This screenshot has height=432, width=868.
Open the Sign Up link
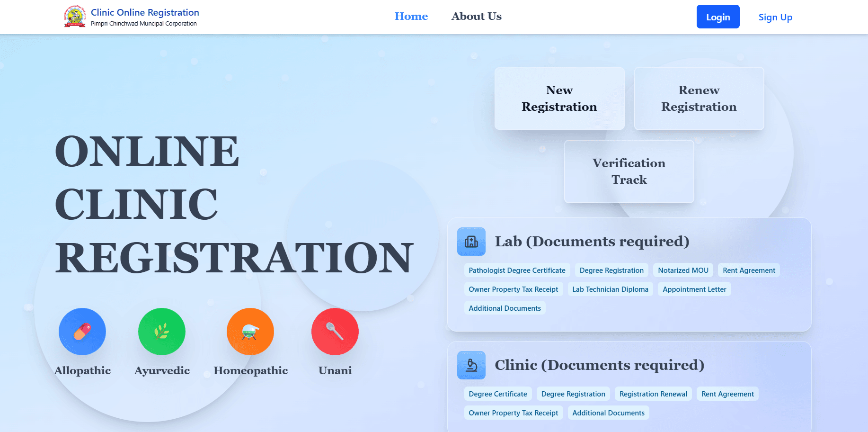tap(775, 17)
